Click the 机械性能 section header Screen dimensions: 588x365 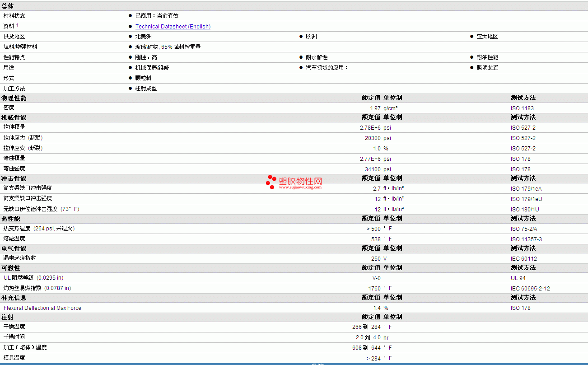tap(14, 117)
